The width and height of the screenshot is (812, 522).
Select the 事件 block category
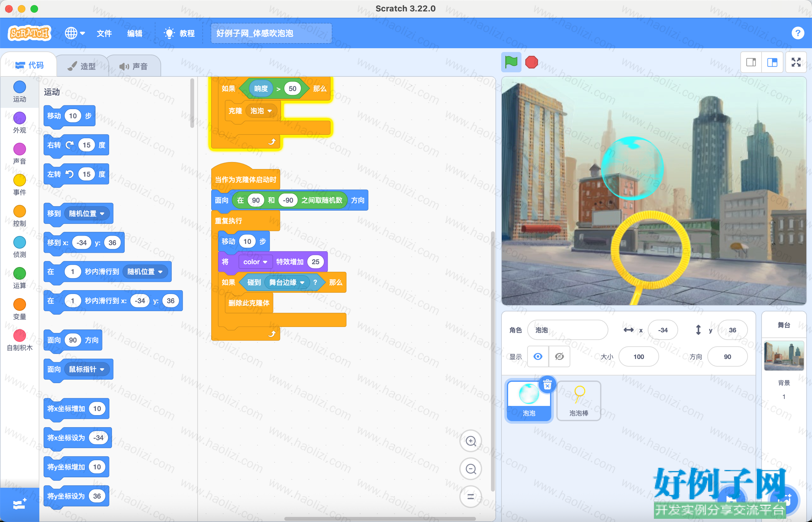tap(19, 185)
